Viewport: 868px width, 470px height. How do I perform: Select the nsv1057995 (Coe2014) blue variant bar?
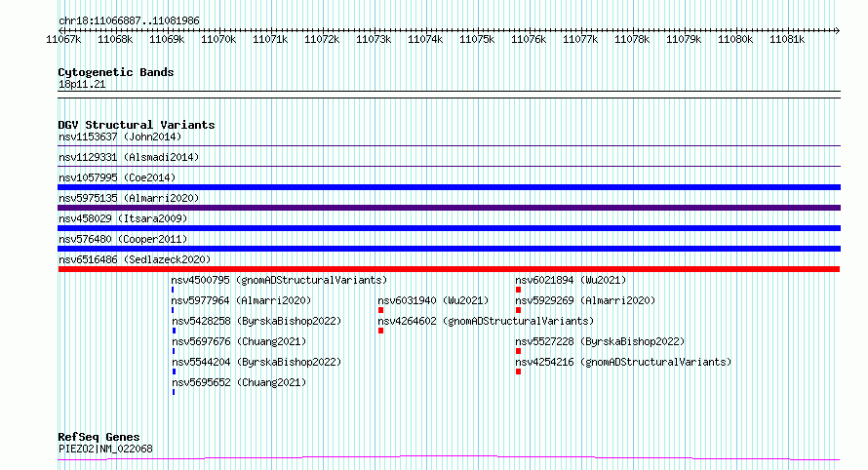(x=449, y=187)
